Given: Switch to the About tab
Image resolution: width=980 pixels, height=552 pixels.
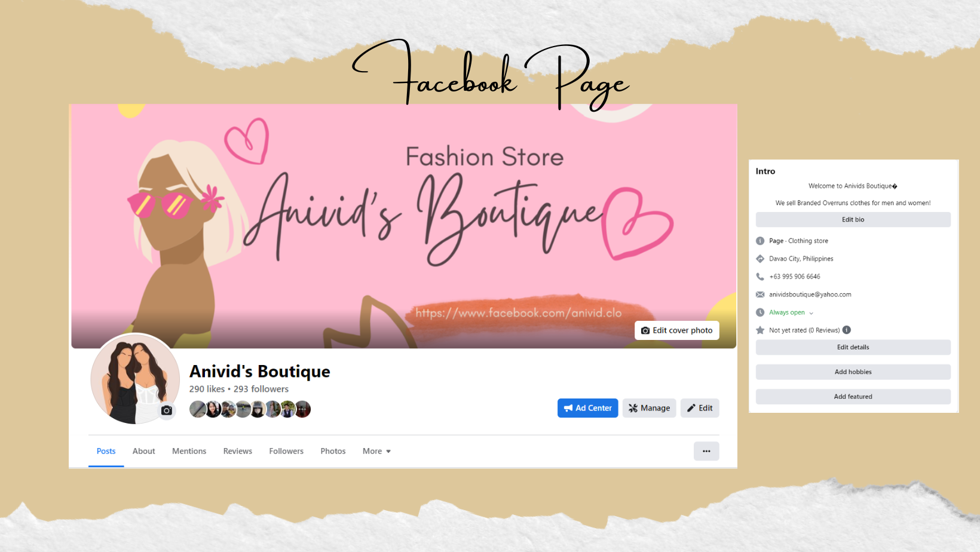Looking at the screenshot, I should click(x=143, y=451).
